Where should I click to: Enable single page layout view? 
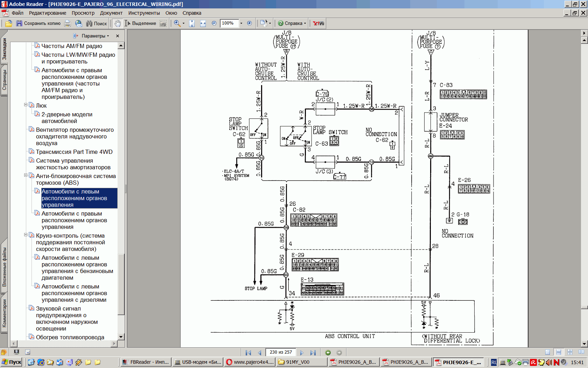[547, 352]
